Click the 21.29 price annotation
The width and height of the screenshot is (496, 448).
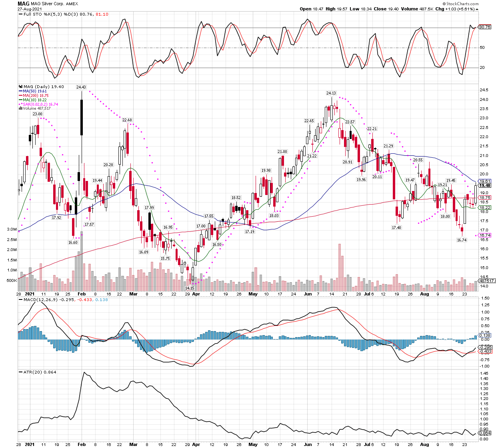click(x=388, y=146)
